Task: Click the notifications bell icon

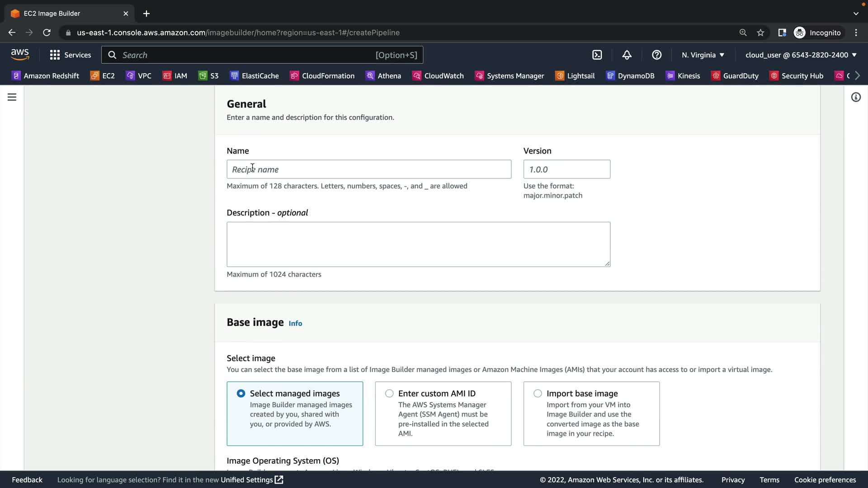Action: point(627,55)
